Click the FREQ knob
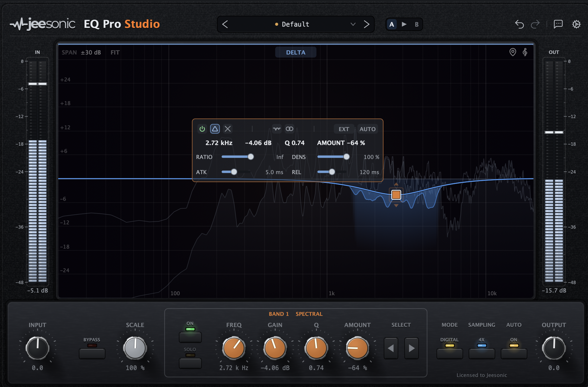Viewport: 588px width, 387px height. click(x=234, y=348)
